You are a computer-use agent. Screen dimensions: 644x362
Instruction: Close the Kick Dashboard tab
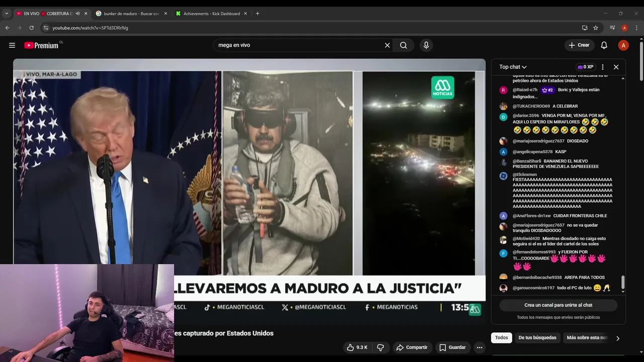pos(246,14)
